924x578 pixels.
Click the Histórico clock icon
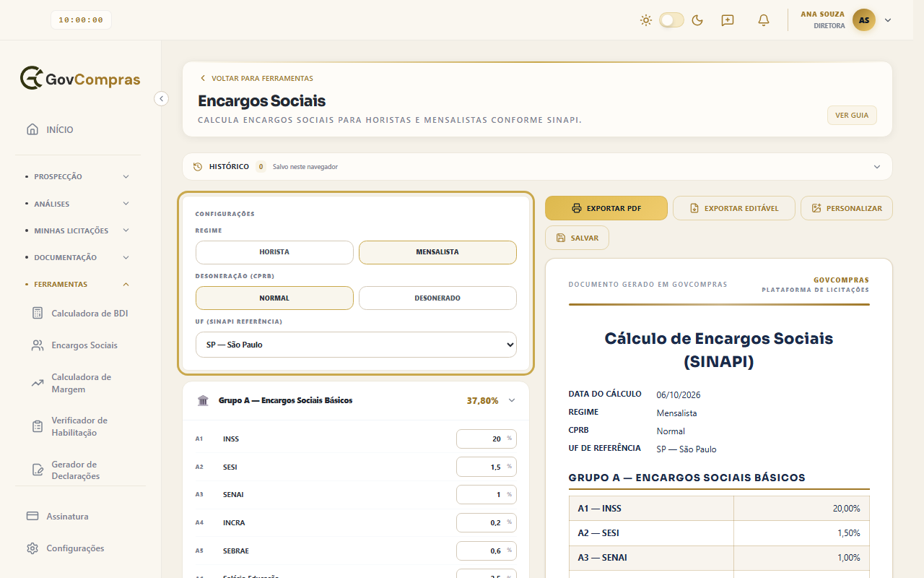pyautogui.click(x=198, y=167)
